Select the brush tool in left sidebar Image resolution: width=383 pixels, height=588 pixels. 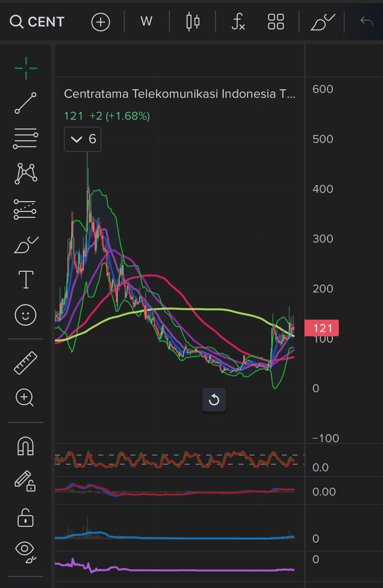coord(26,245)
